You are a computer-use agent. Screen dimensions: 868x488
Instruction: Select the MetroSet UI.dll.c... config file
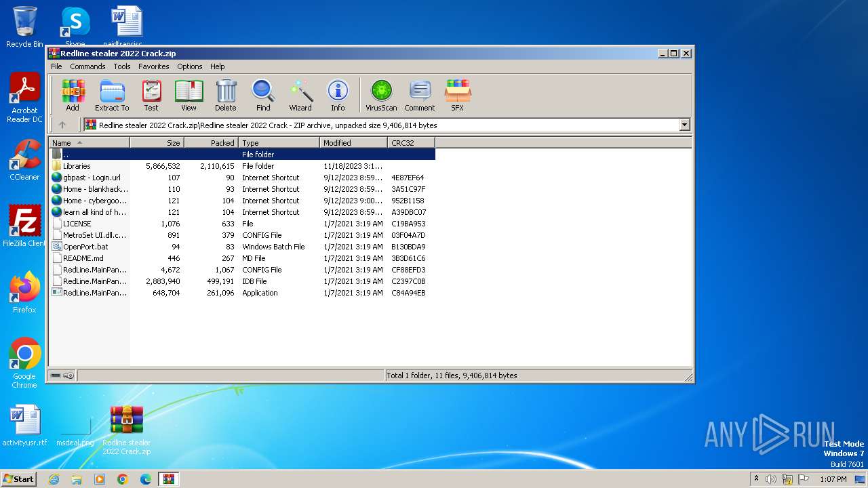click(242, 235)
